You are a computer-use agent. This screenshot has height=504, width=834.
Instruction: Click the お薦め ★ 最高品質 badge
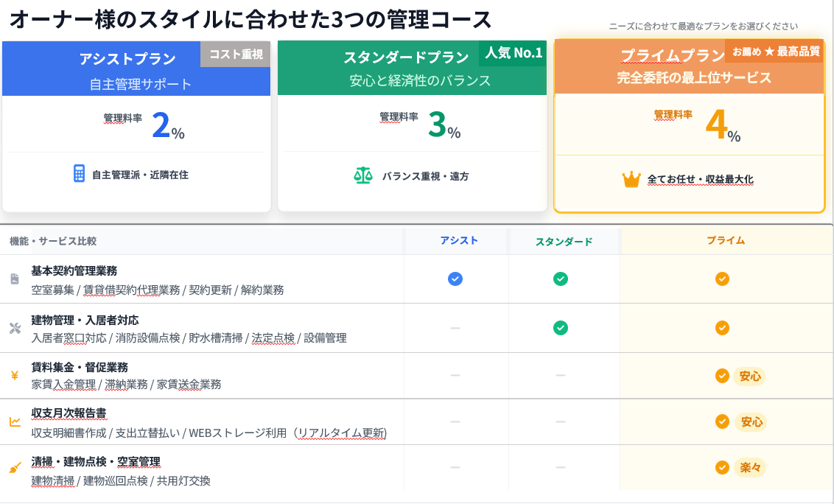[x=776, y=52]
